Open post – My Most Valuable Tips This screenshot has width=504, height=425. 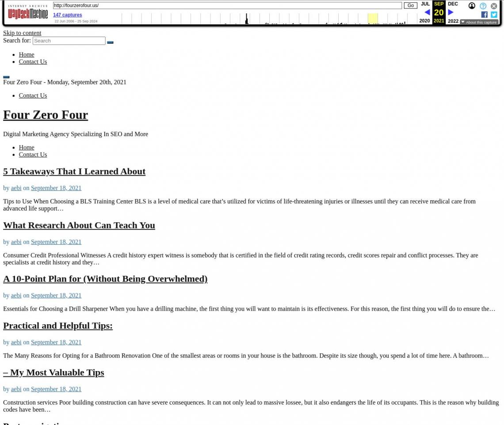click(53, 372)
